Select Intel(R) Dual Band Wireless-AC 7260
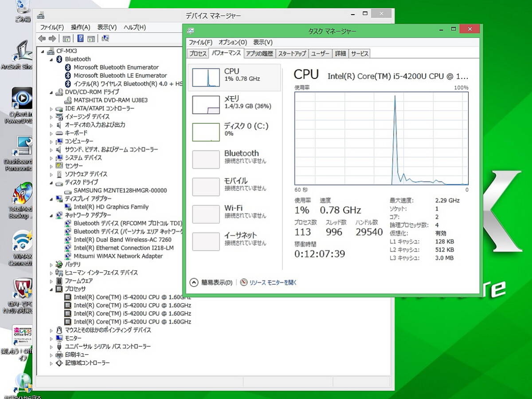This screenshot has height=399, width=532. pyautogui.click(x=122, y=240)
